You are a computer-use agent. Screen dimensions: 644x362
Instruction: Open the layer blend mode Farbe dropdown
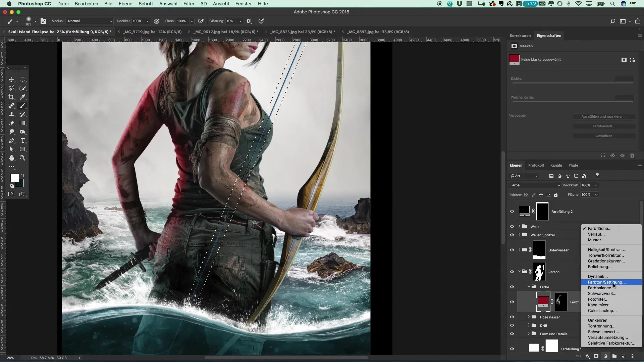click(x=535, y=185)
